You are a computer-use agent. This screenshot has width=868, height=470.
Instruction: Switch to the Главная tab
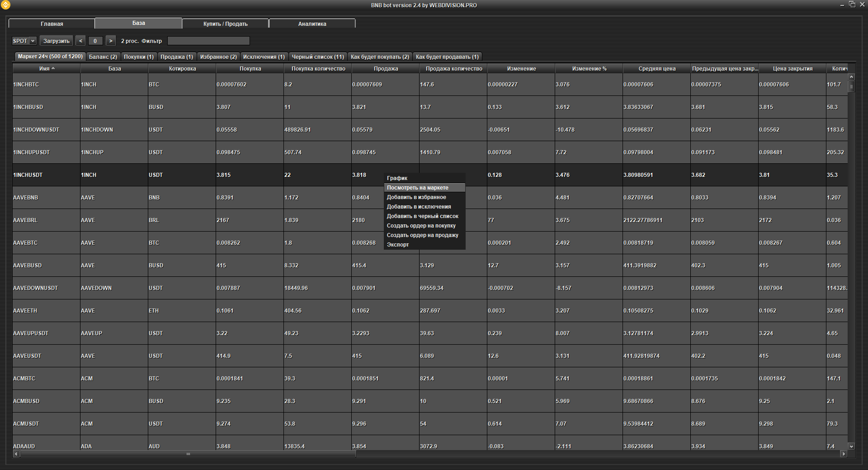coord(52,24)
